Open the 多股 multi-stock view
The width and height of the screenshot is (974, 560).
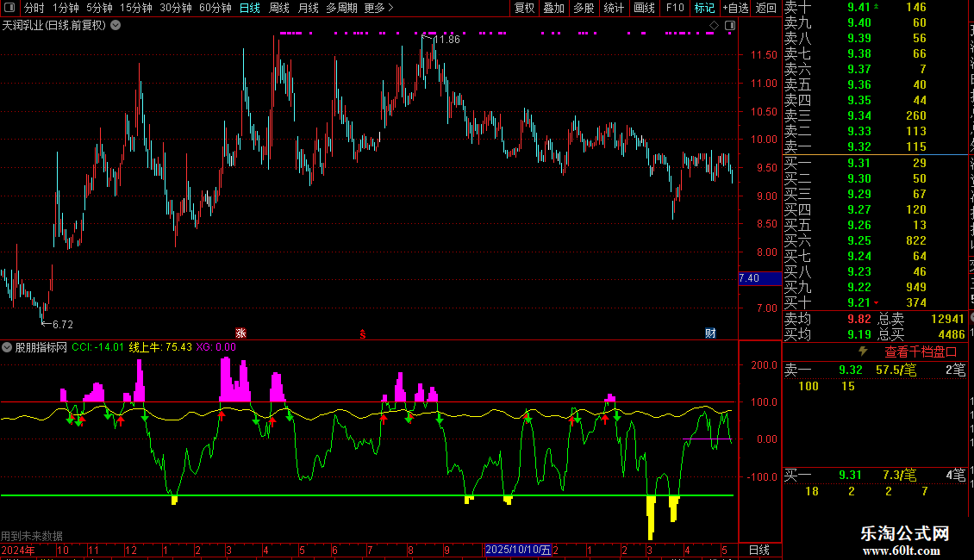click(584, 8)
